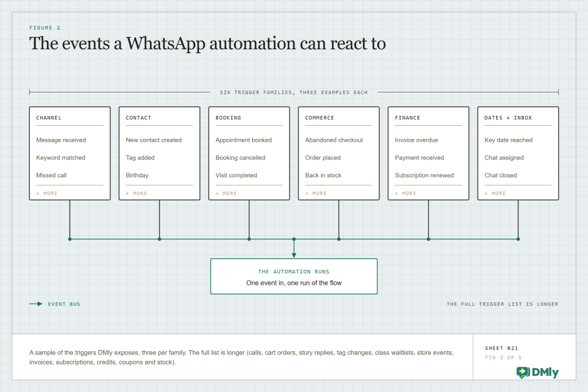
Task: Select 'Missed call' trigger
Action: click(x=51, y=176)
